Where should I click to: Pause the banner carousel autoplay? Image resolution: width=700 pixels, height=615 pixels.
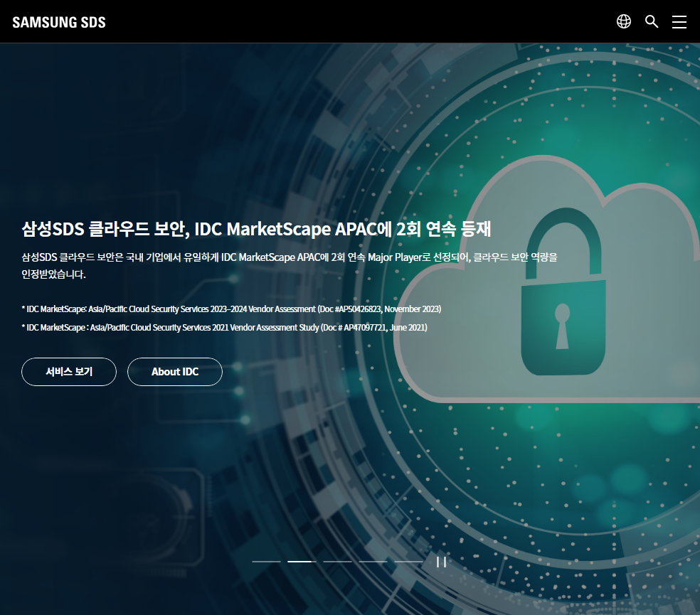442,562
